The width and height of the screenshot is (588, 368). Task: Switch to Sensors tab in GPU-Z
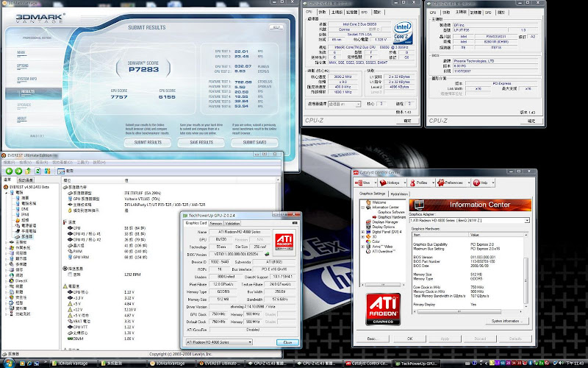(x=215, y=223)
